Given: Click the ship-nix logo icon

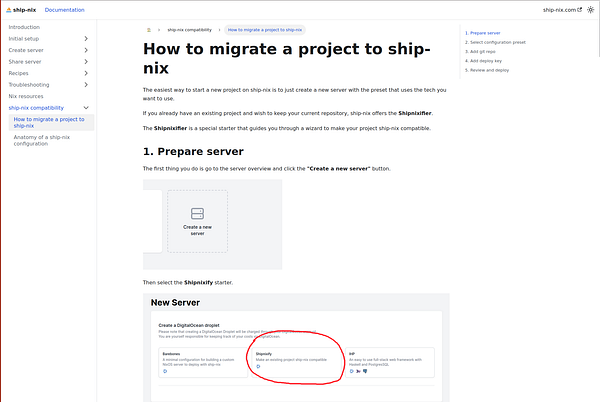Looking at the screenshot, I should [x=8, y=10].
